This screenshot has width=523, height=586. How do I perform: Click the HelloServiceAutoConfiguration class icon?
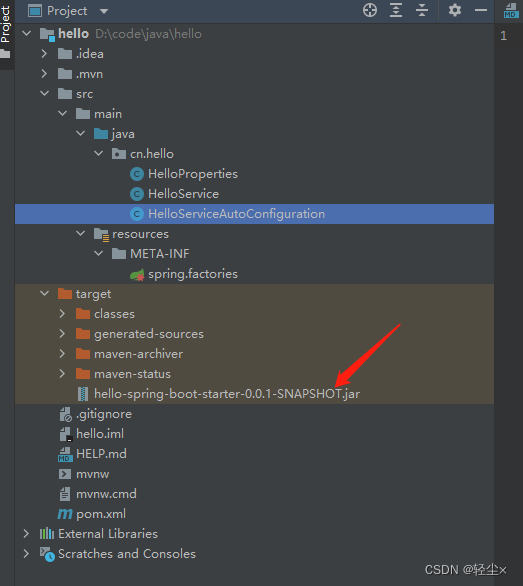tap(137, 214)
